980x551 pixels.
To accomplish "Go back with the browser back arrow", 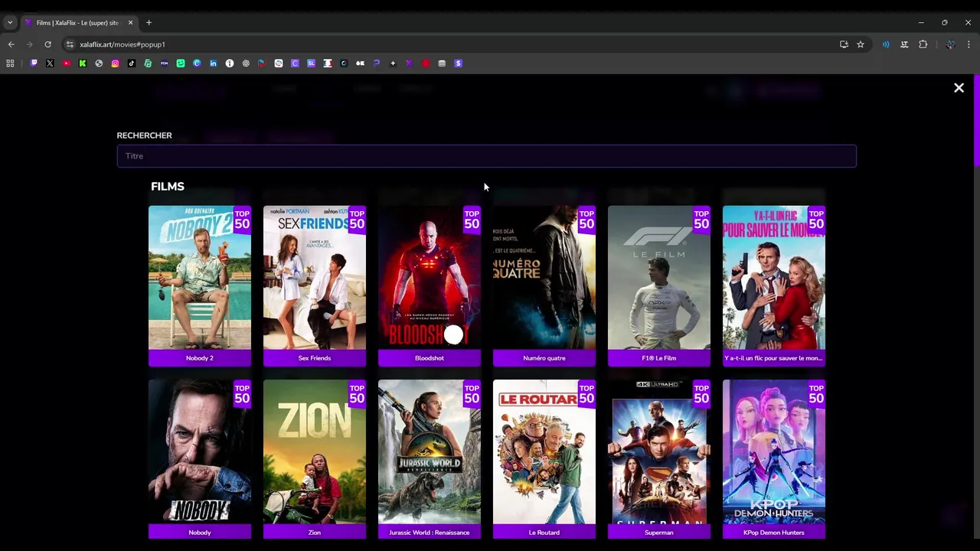I will point(11,44).
